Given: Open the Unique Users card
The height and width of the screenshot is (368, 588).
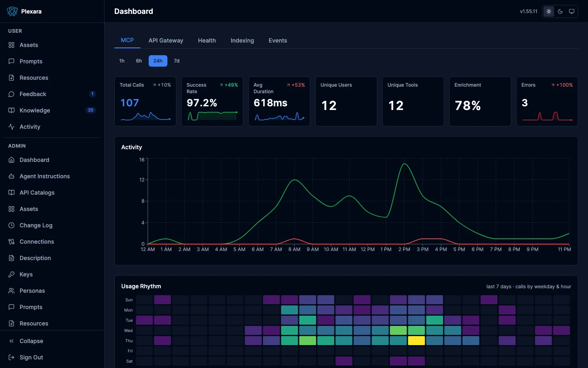Looking at the screenshot, I should [346, 101].
